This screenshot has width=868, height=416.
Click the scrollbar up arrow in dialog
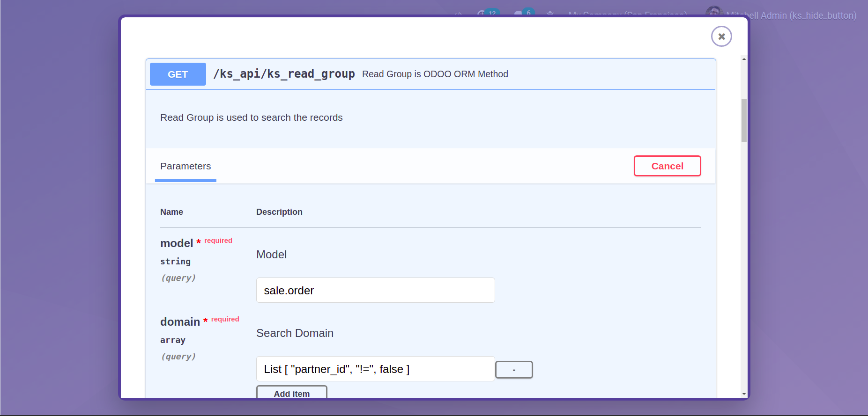tap(744, 59)
